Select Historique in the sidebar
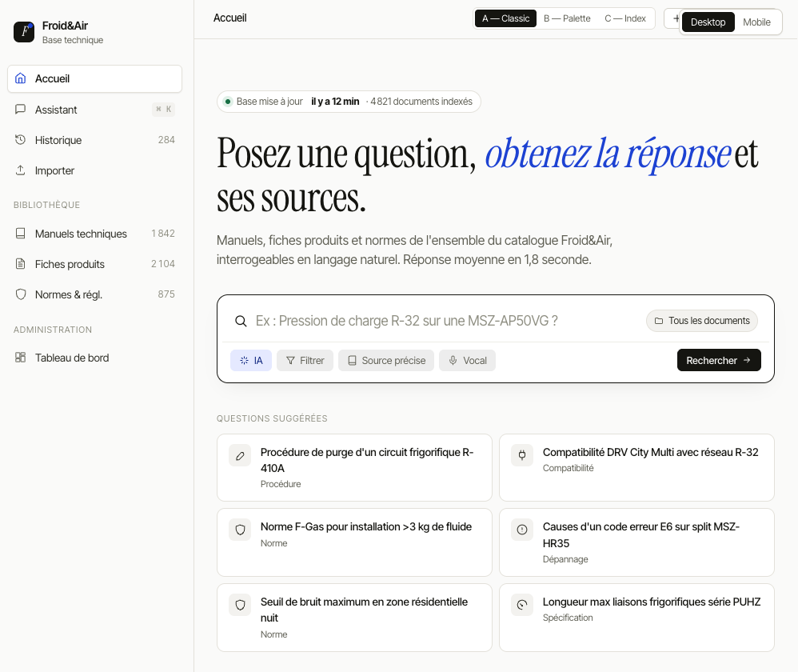The height and width of the screenshot is (672, 798). 58,140
